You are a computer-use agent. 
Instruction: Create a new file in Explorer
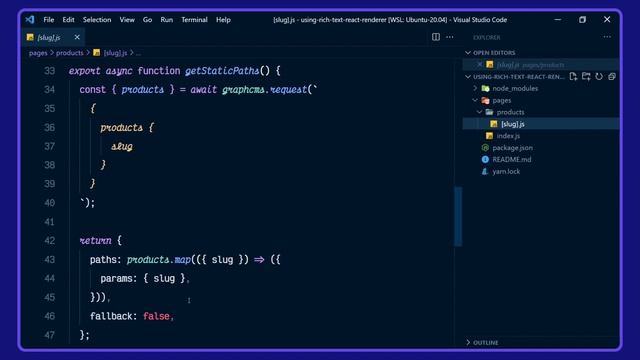point(573,76)
